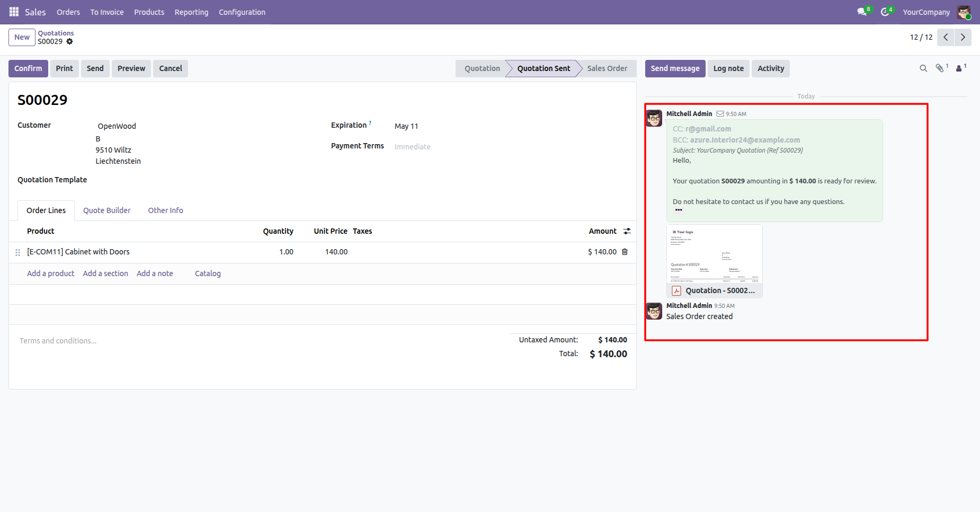Open the Quotation PDF attachment thumbnail
980x512 pixels.
[714, 254]
